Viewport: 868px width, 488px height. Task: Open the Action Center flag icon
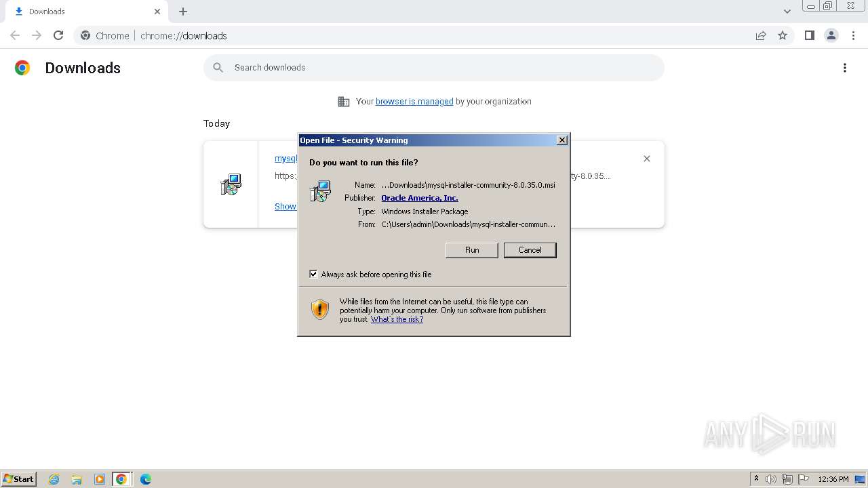point(804,479)
